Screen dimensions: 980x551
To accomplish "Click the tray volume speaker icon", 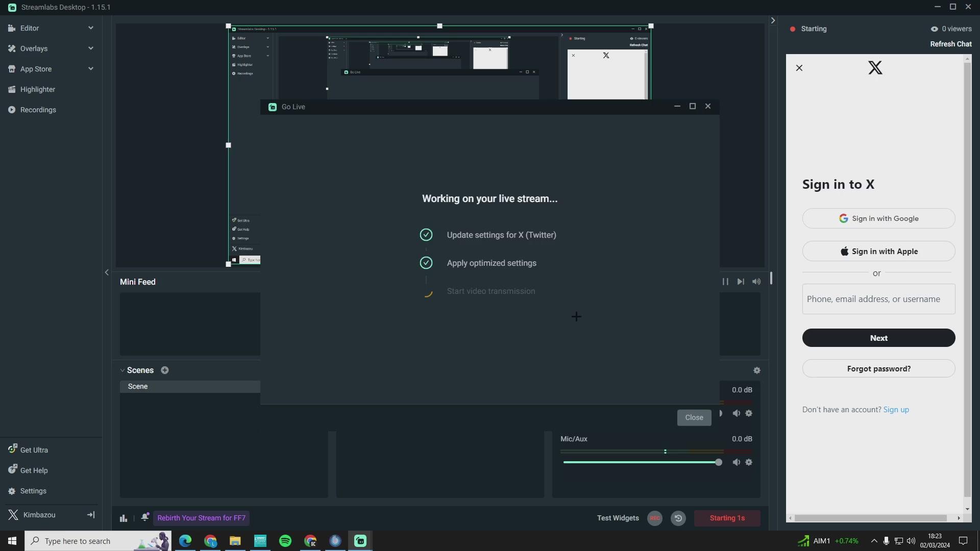I will 911,541.
